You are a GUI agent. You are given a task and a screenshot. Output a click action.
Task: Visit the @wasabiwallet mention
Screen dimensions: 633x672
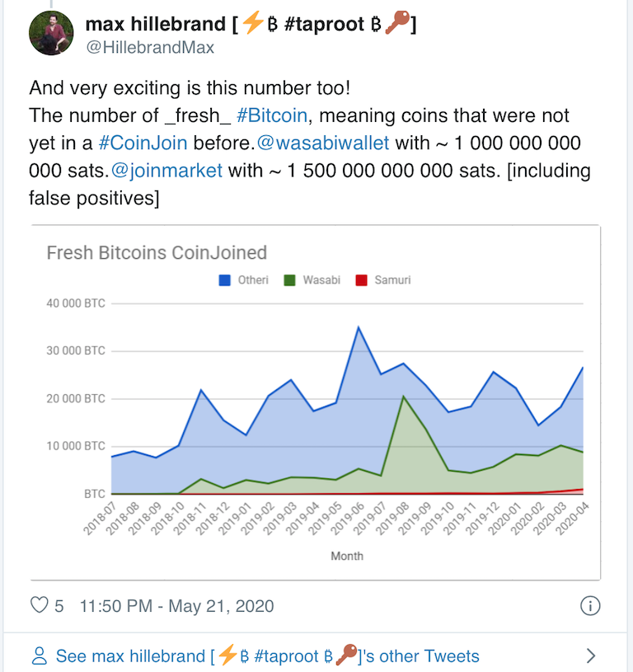pos(323,143)
